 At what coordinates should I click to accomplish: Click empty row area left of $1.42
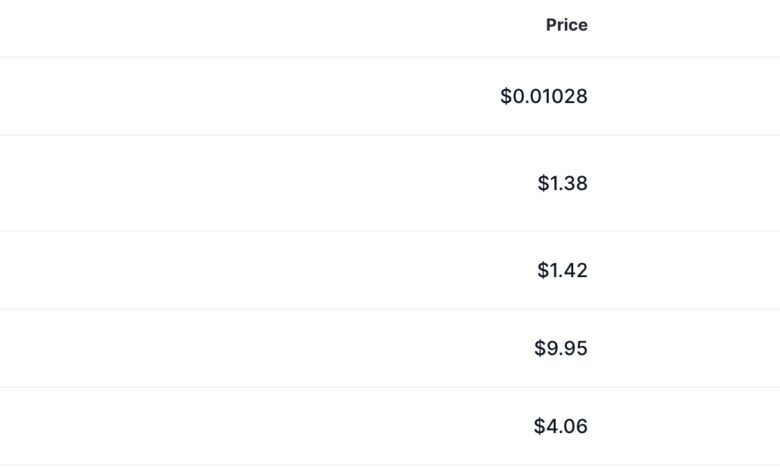point(250,270)
